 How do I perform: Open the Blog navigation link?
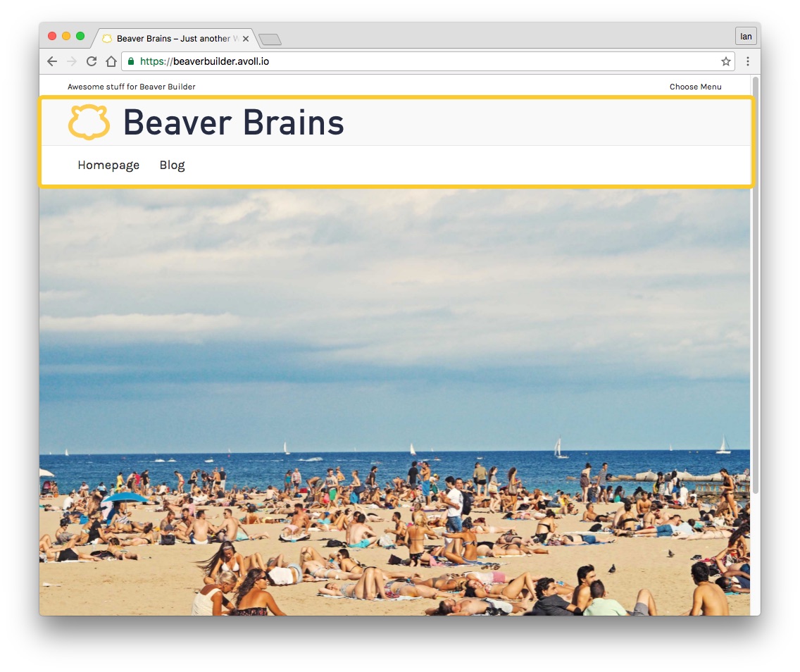tap(173, 165)
